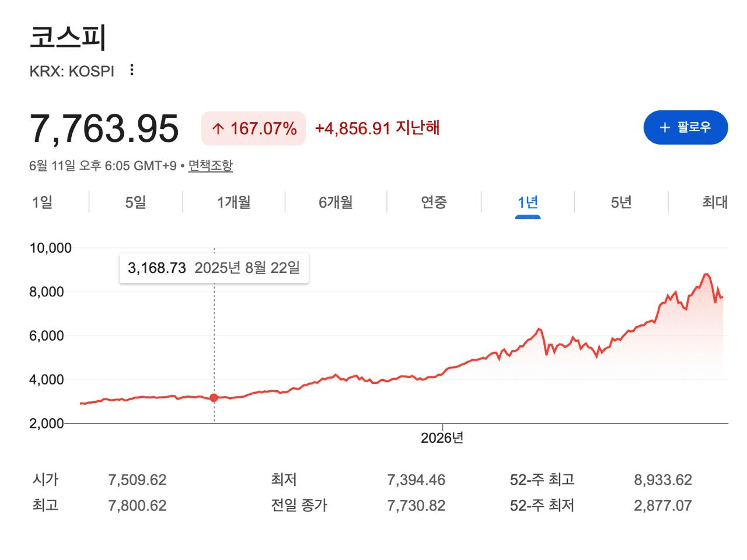The width and height of the screenshot is (747, 560).
Task: Select the 5일 time range tab
Action: click(135, 202)
